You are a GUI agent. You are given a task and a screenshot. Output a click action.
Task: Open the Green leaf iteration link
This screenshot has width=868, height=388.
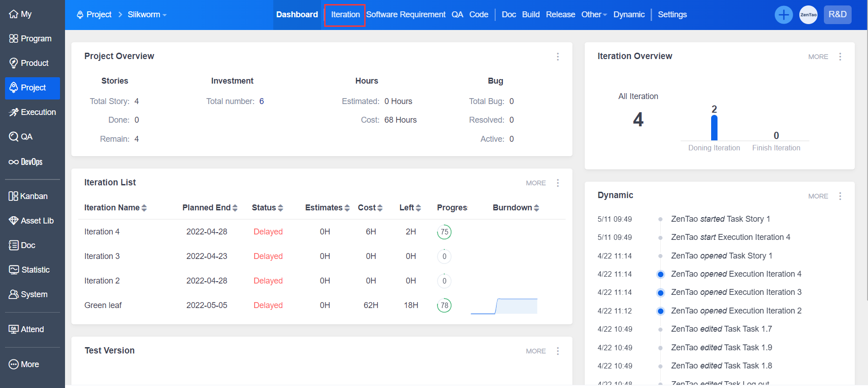(x=103, y=305)
